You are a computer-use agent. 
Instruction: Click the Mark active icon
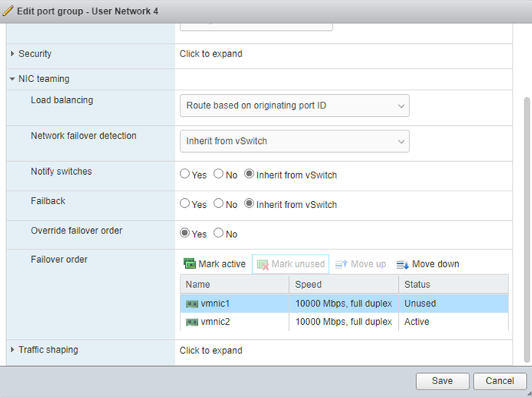(x=190, y=264)
